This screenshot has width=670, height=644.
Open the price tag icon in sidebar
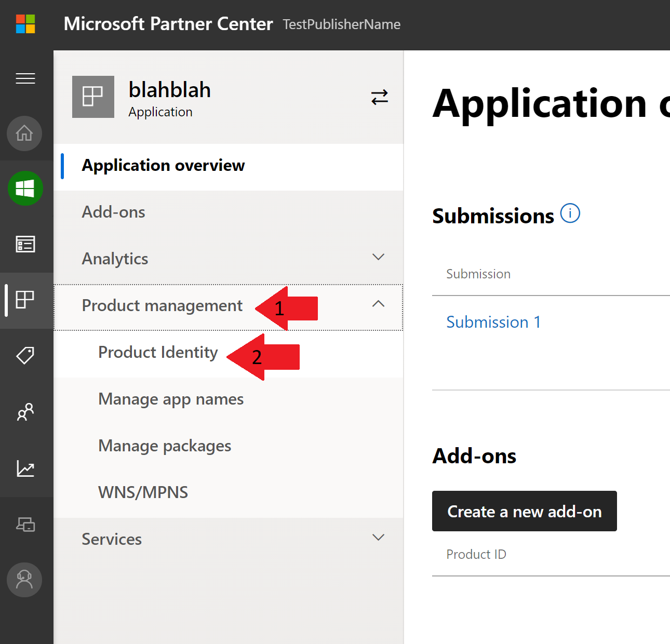(25, 356)
